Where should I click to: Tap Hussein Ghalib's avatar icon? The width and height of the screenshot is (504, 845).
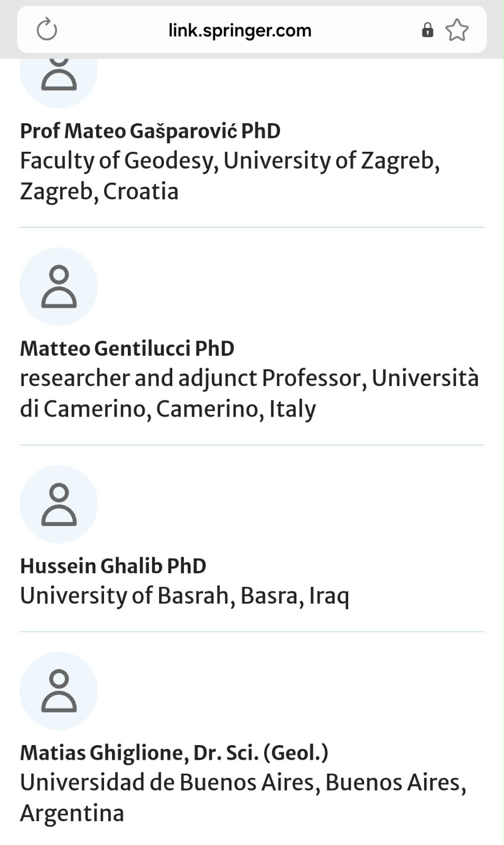pos(59,504)
